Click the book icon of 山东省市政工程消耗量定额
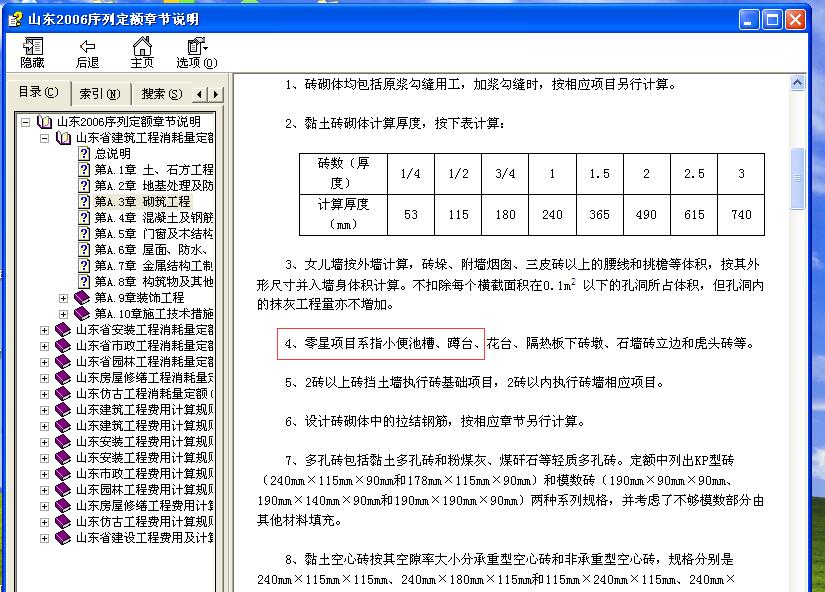The image size is (825, 592). (x=63, y=346)
